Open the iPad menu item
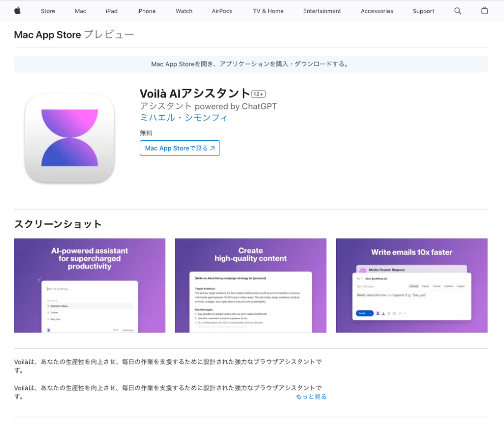This screenshot has width=504, height=426. point(112,11)
